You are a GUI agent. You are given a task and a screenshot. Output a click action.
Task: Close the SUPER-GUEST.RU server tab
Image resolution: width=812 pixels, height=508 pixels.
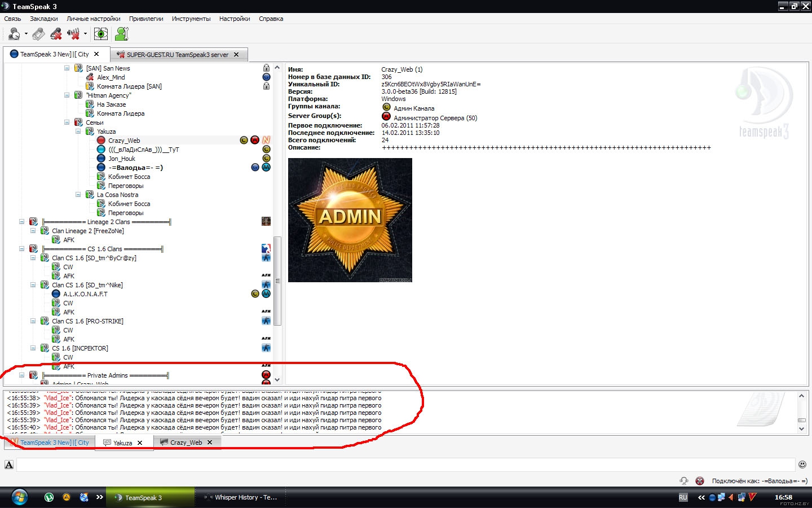click(x=236, y=55)
